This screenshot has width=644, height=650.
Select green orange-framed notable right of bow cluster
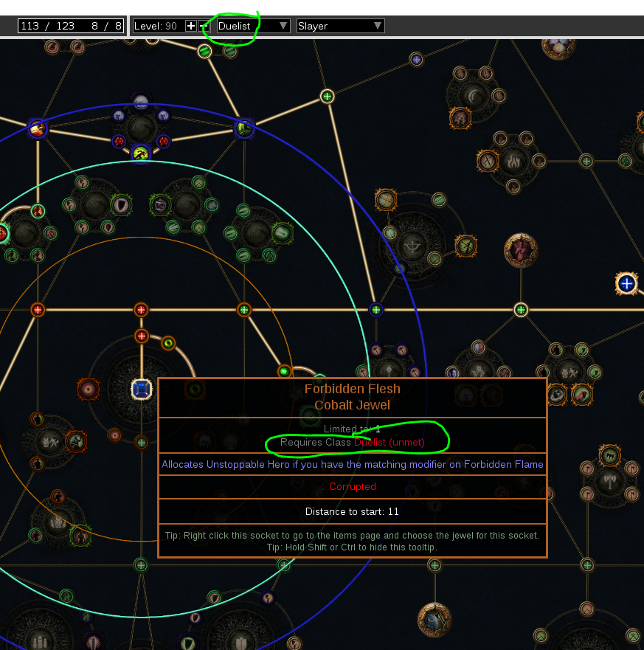pos(465,246)
